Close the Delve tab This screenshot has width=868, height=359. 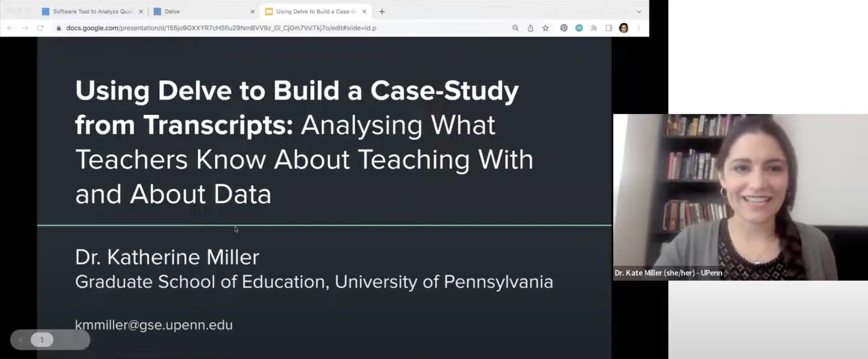pos(252,11)
